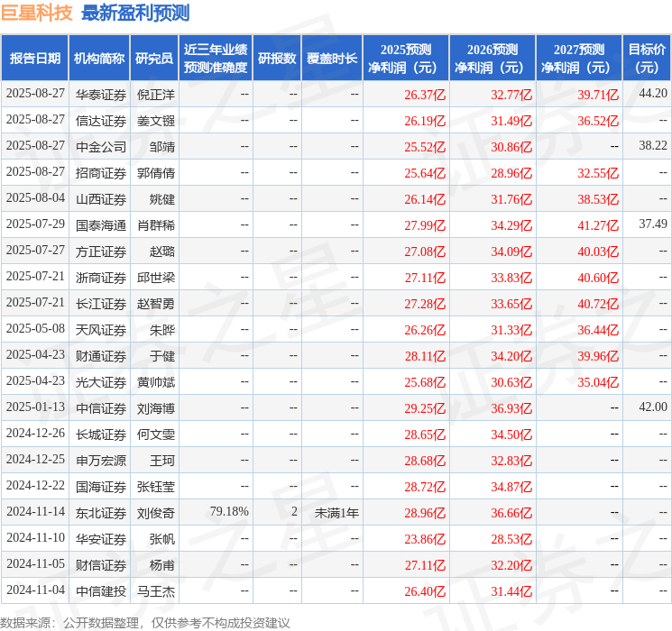
Task: Click 2025 forecast value 23.86亿
Action: [x=425, y=539]
